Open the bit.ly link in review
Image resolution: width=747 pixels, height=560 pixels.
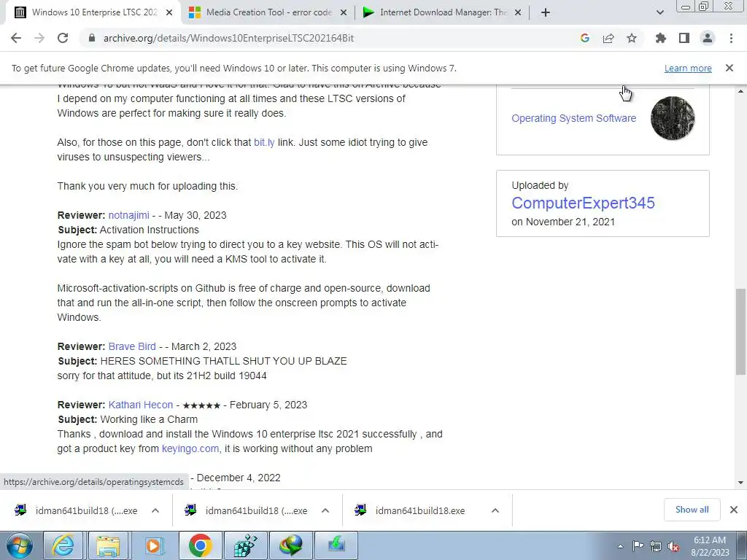[264, 142]
